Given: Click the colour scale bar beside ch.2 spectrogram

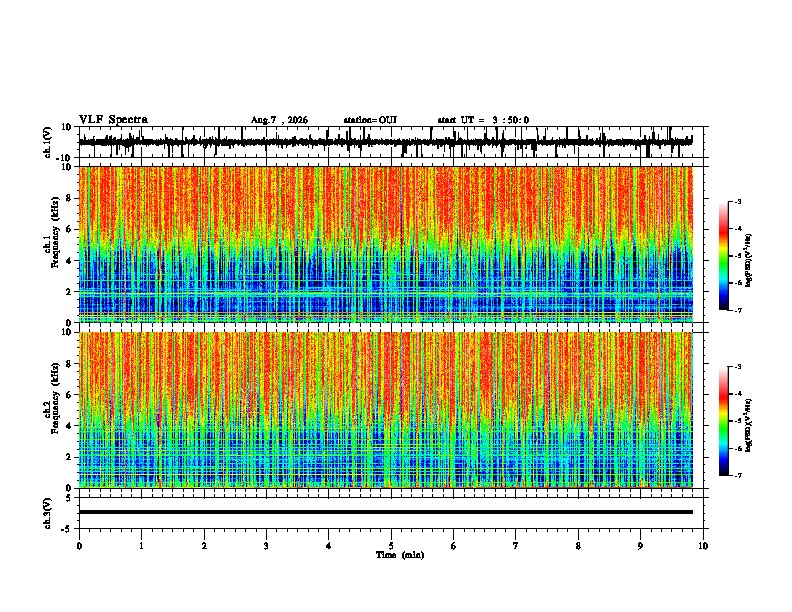Looking at the screenshot, I should pos(724,421).
